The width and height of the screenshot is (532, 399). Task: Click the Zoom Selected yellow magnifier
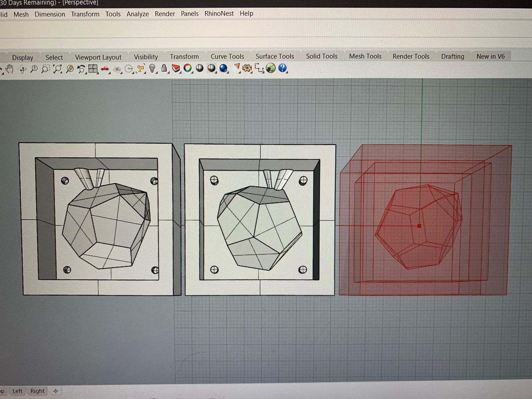point(69,69)
